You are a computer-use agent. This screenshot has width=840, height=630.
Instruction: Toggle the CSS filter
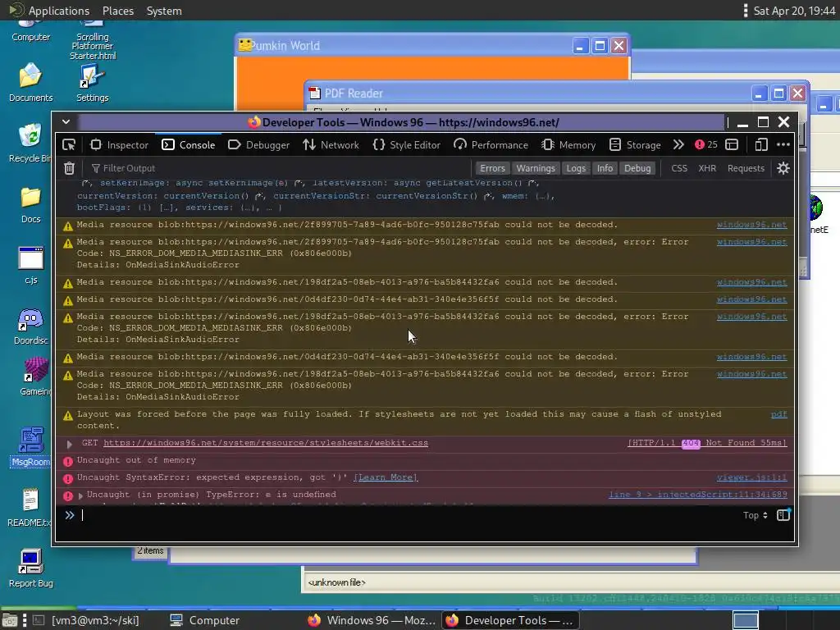pos(679,168)
